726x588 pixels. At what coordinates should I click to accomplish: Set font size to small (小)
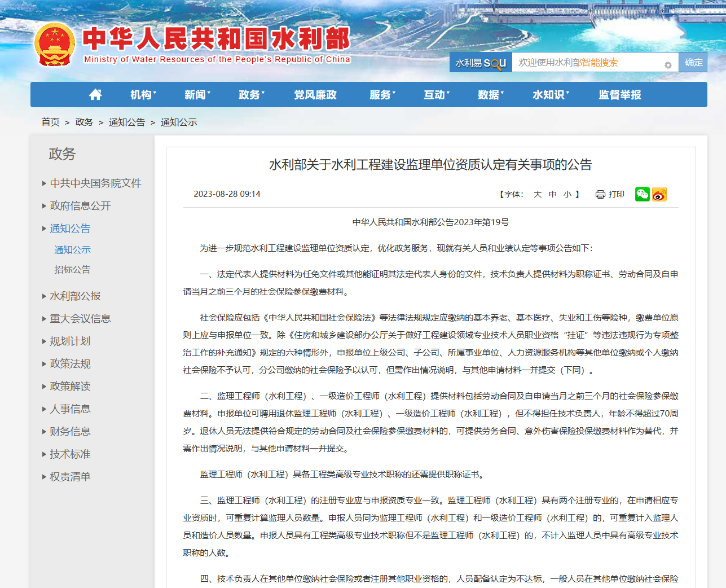567,194
